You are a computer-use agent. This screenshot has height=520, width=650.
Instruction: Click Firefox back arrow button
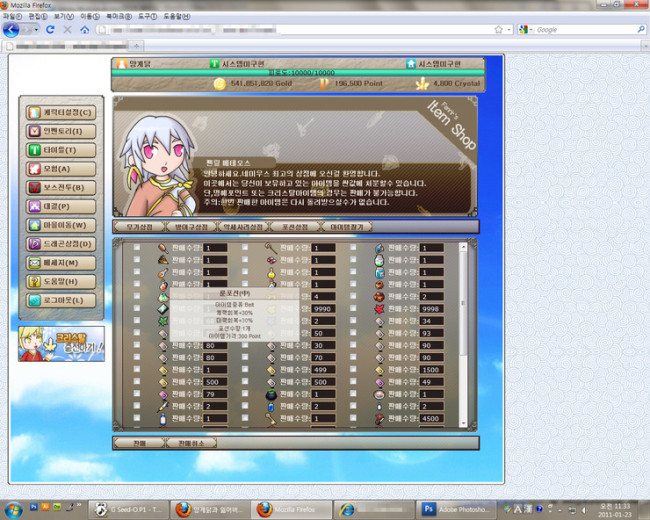pos(11,29)
